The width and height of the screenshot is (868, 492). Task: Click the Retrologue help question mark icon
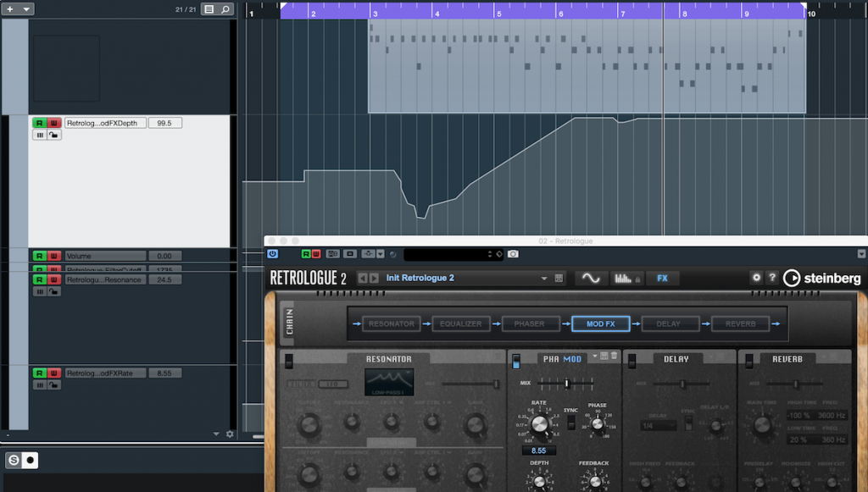[x=771, y=278]
